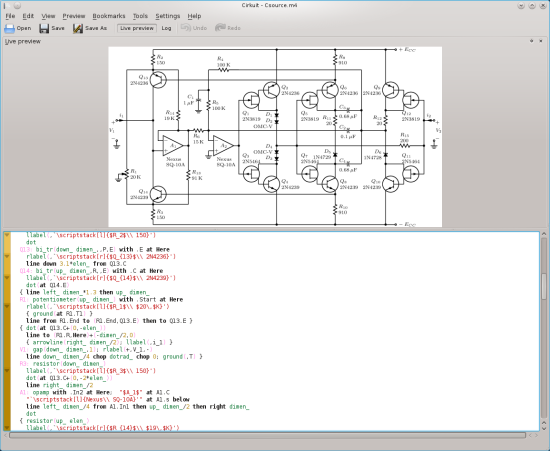Image resolution: width=550 pixels, height=451 pixels.
Task: Click the Redo arrow icon
Action: point(220,28)
